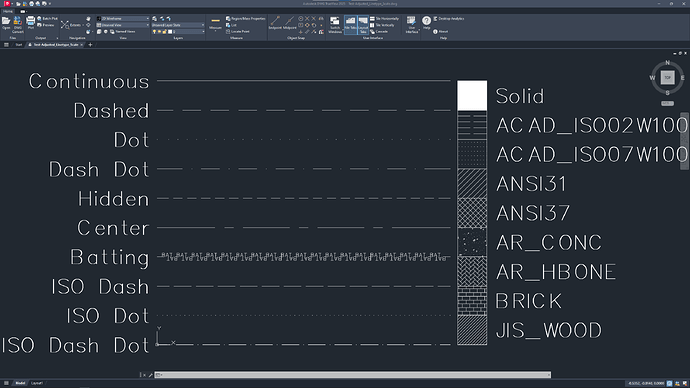This screenshot has height=388, width=690.
Task: Add a new drawing tab with plus
Action: [x=90, y=45]
